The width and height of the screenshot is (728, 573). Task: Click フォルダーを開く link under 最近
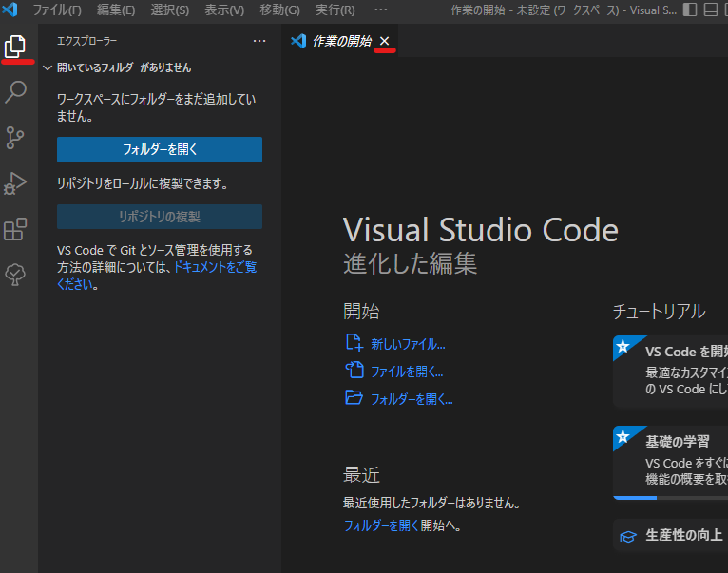(381, 525)
